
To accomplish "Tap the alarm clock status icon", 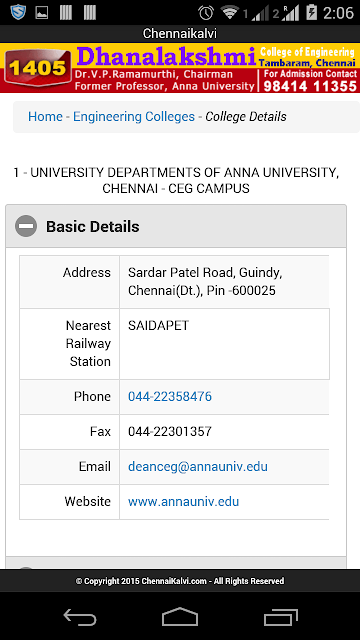I will (x=206, y=13).
